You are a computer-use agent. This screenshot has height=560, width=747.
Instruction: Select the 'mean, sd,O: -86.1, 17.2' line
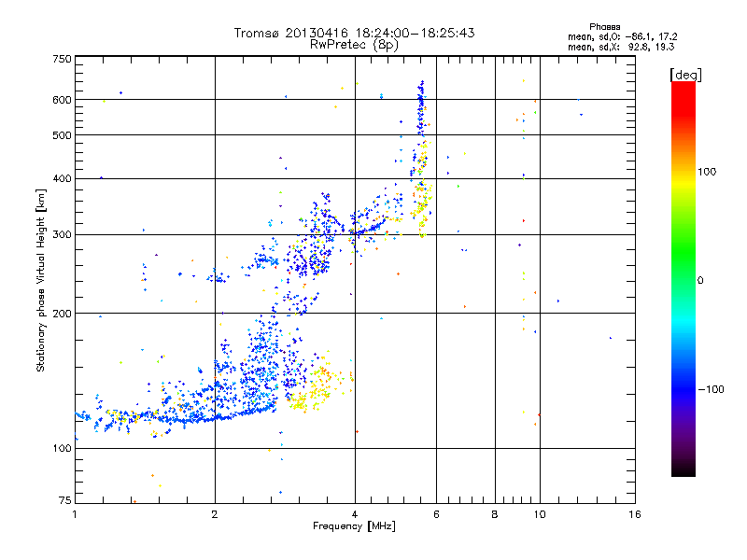point(622,36)
